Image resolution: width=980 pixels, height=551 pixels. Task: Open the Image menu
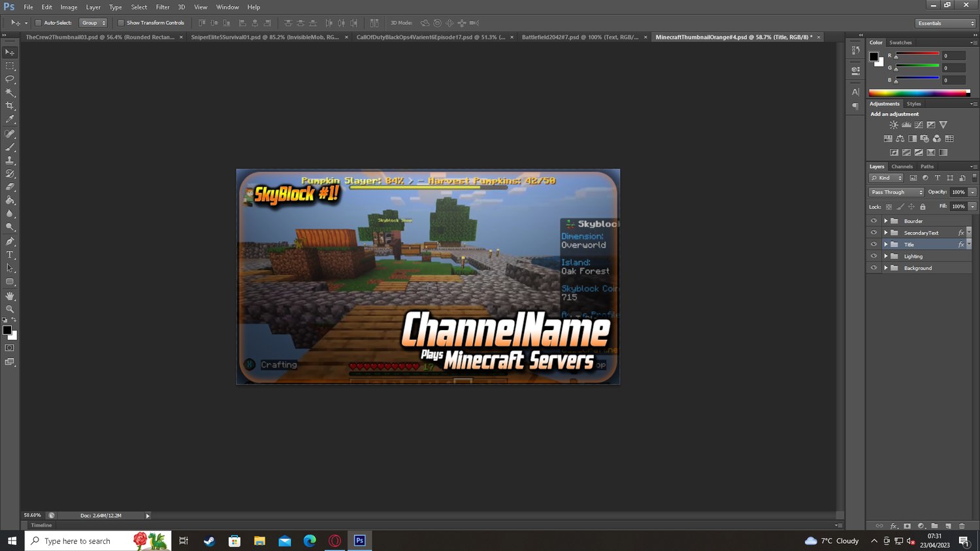(69, 7)
